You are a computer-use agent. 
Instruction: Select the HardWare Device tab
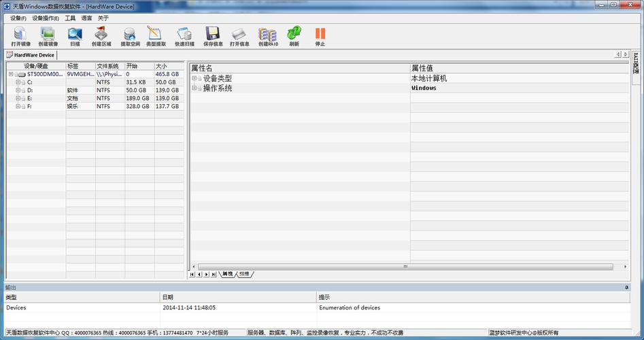point(31,54)
